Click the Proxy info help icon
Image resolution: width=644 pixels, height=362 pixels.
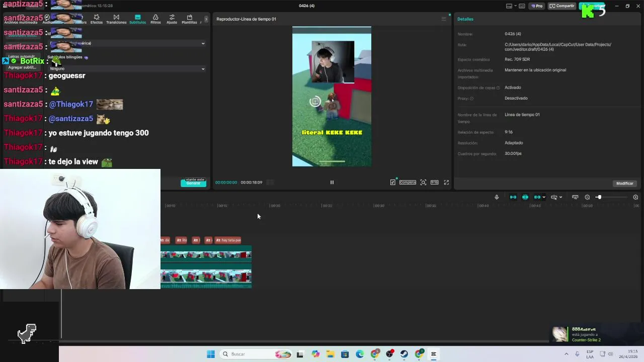[x=471, y=99]
